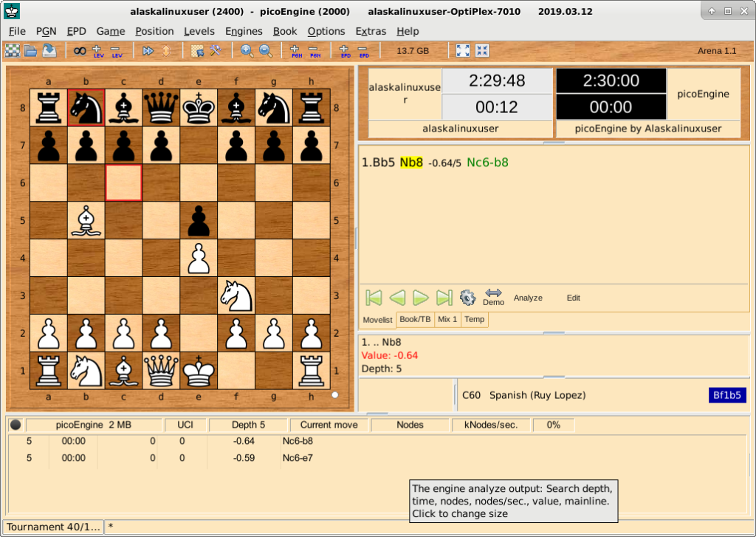756x537 pixels.
Task: Click the blue Bf1b5 book move box
Action: point(726,395)
